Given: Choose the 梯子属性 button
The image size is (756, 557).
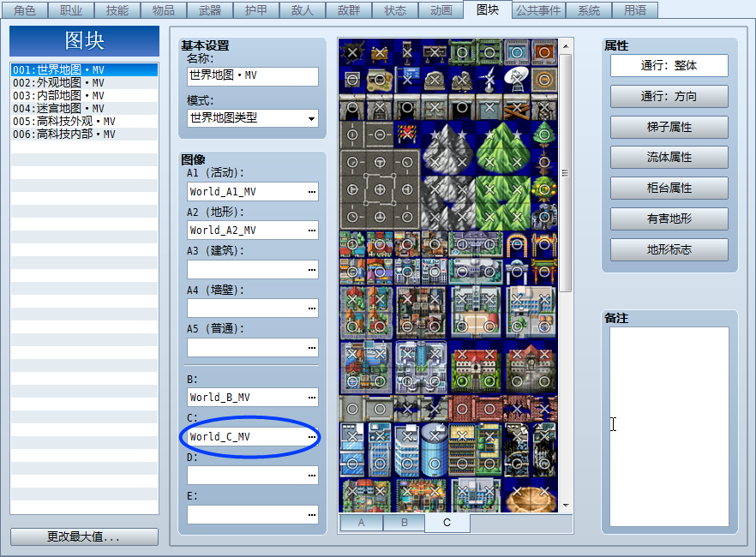Looking at the screenshot, I should click(x=669, y=127).
